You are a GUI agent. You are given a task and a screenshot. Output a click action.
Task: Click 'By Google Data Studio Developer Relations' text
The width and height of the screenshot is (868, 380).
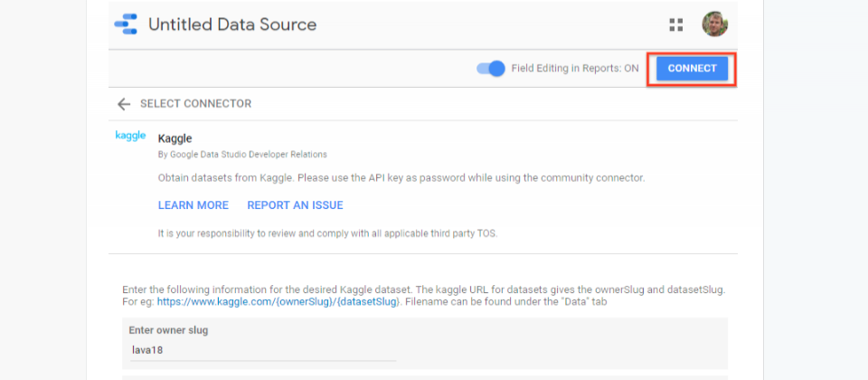[x=242, y=155]
